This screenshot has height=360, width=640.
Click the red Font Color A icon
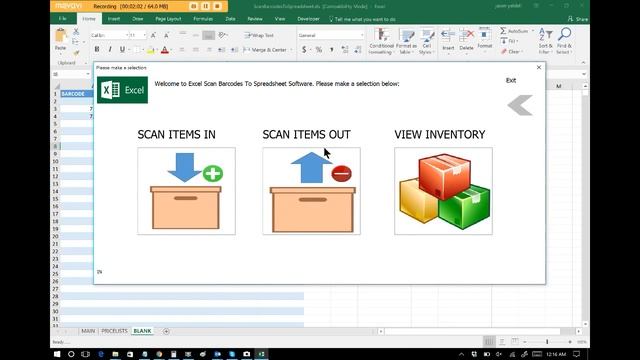tap(164, 50)
